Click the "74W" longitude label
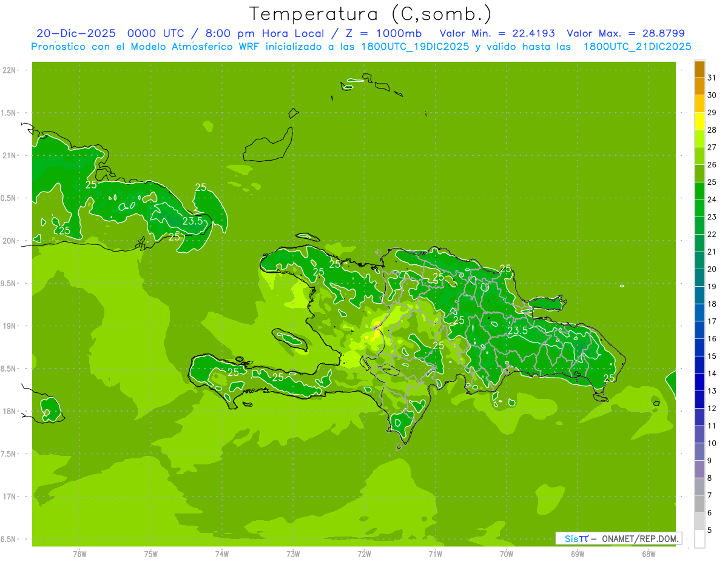Viewport: 728px width, 562px height. point(222,554)
